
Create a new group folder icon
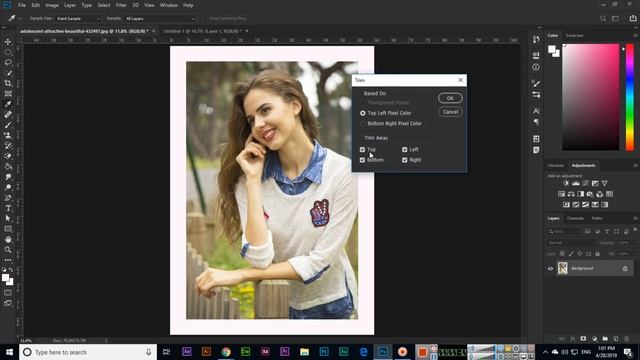pos(605,339)
